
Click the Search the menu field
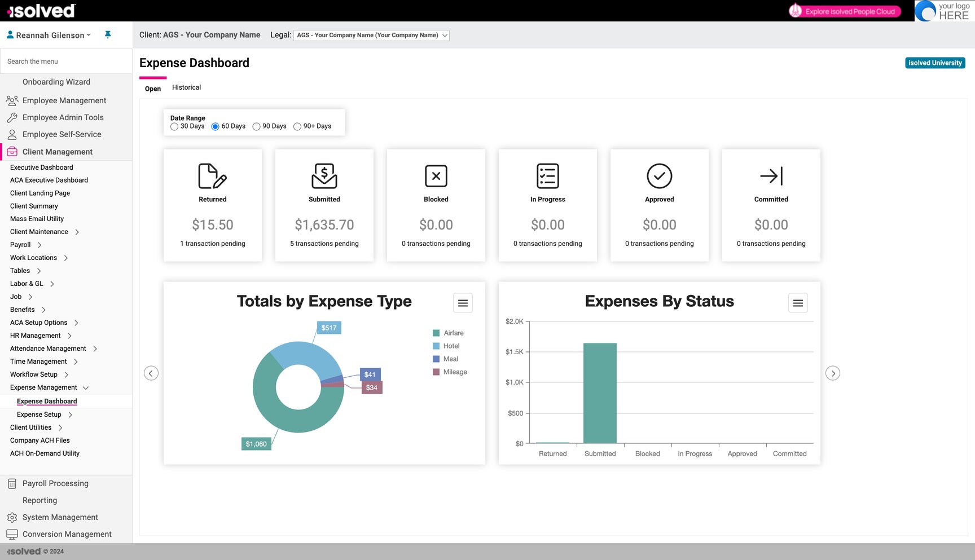pyautogui.click(x=66, y=61)
